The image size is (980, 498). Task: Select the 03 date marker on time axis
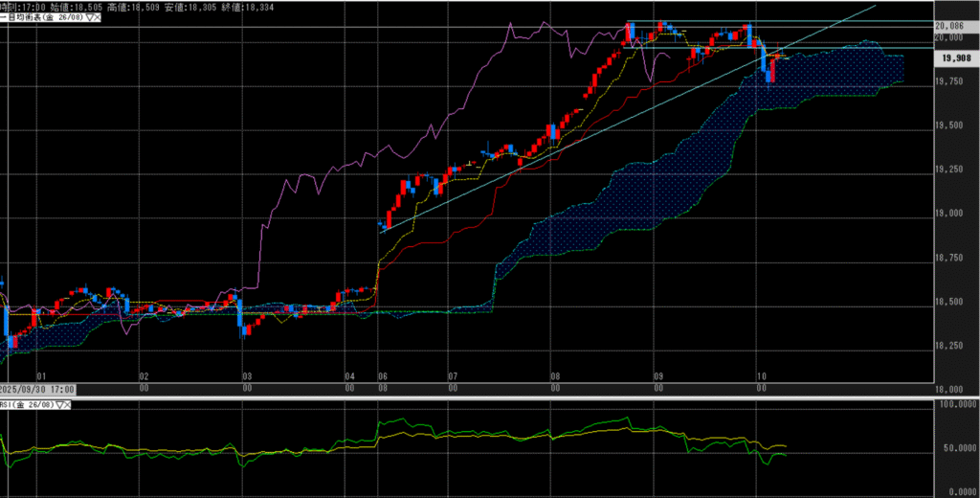pos(246,376)
